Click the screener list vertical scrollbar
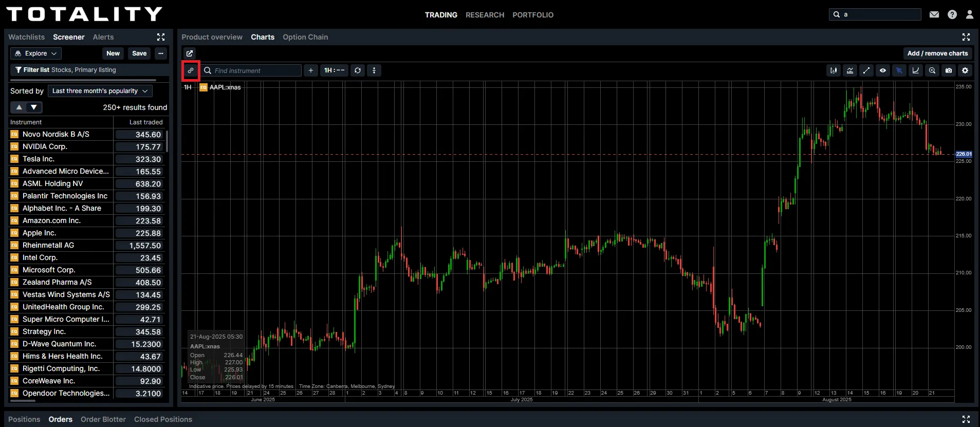 click(x=167, y=141)
